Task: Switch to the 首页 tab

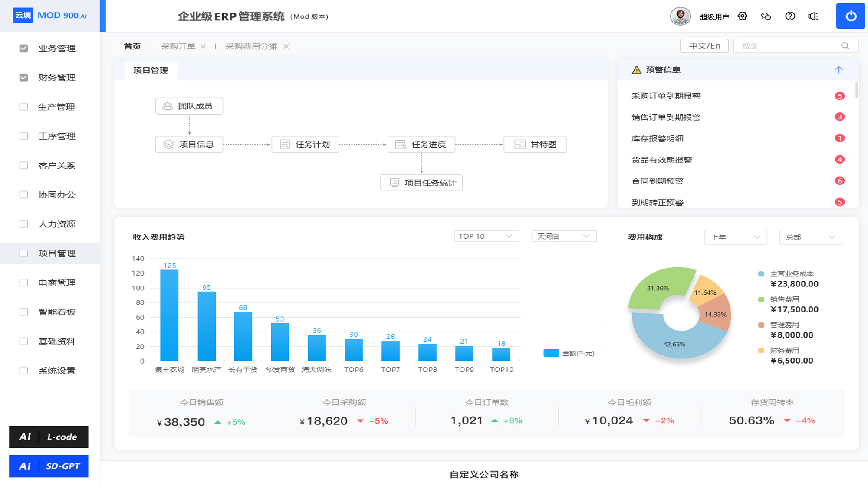Action: [x=132, y=46]
